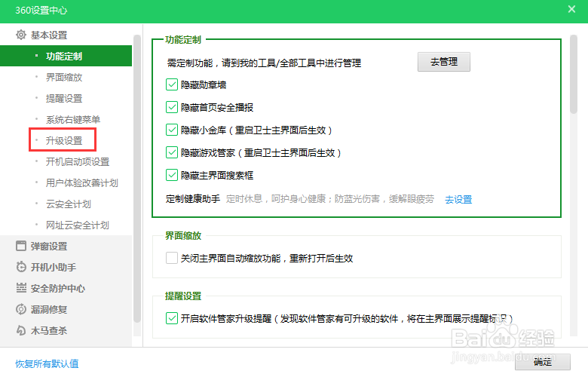Screen dimensions: 588x377
Task: Click 恢复所有默认值 link
Action: click(x=47, y=363)
